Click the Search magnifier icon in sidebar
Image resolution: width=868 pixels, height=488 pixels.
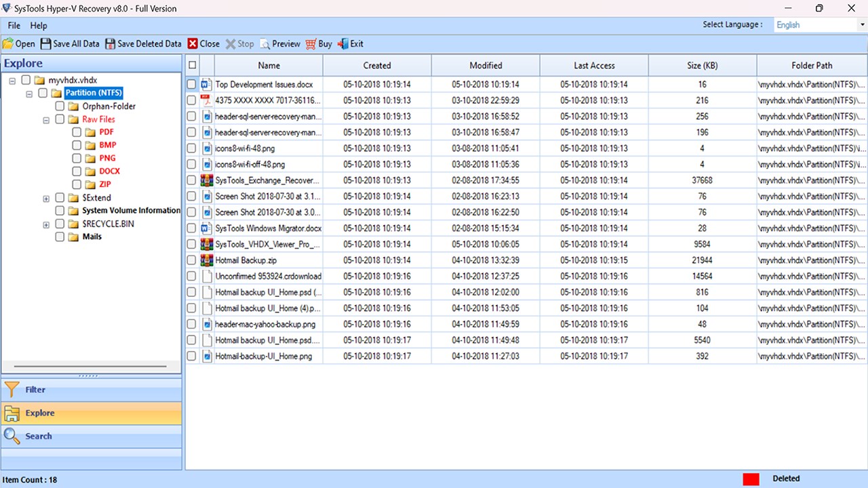point(12,436)
